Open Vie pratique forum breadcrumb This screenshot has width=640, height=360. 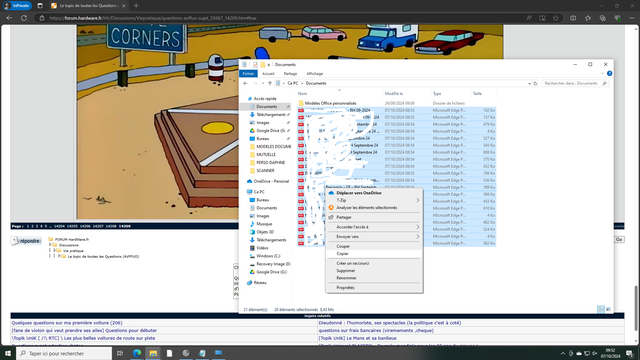(x=73, y=251)
